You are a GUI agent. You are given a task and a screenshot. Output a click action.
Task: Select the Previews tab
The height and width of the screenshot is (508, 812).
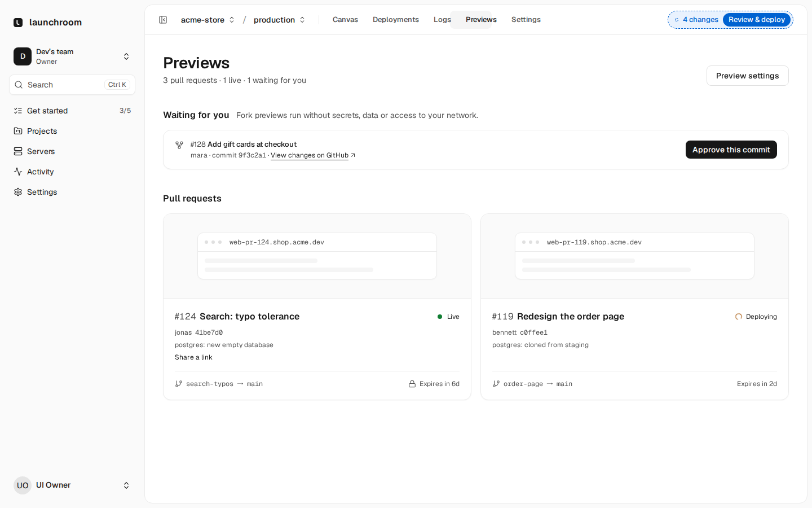point(481,20)
